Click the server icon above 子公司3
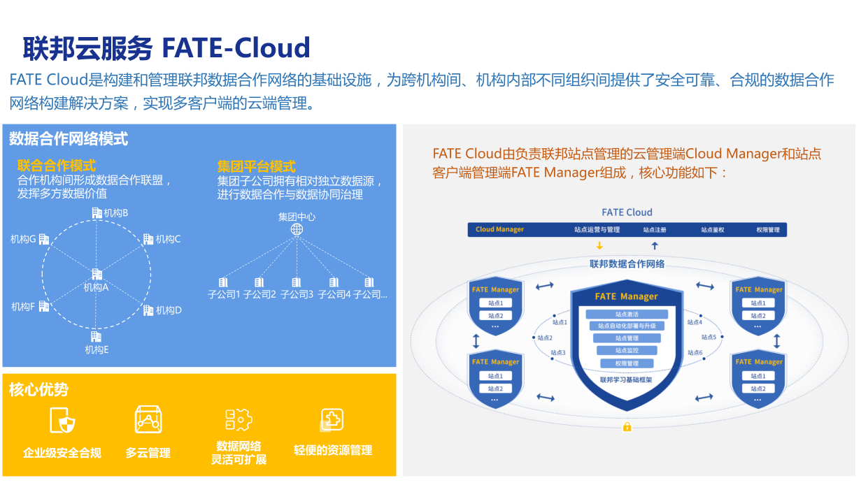Screen dimensions: 868x485 point(297,282)
